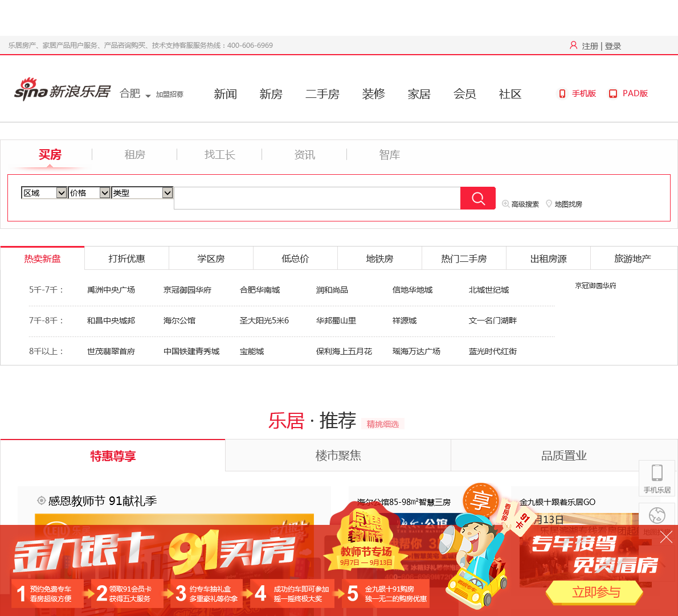The width and height of the screenshot is (678, 616).
Task: Click the PAD版 tablet icon
Action: click(612, 94)
